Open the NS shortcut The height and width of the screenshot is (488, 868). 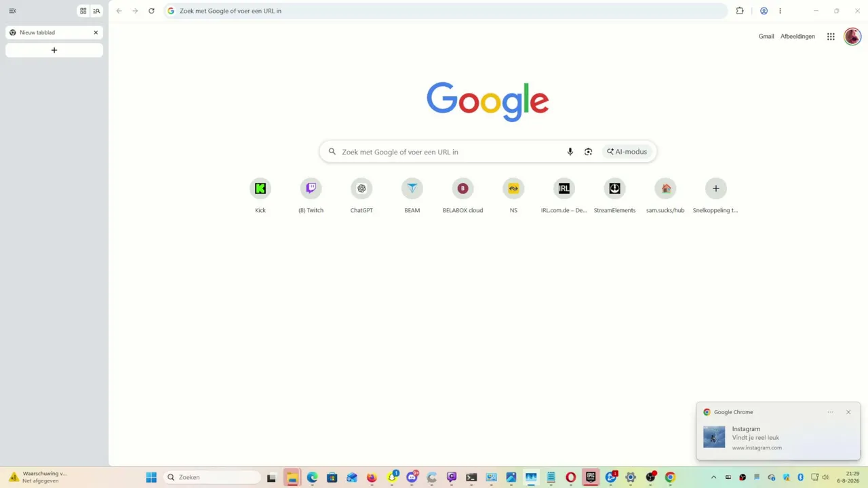point(513,196)
